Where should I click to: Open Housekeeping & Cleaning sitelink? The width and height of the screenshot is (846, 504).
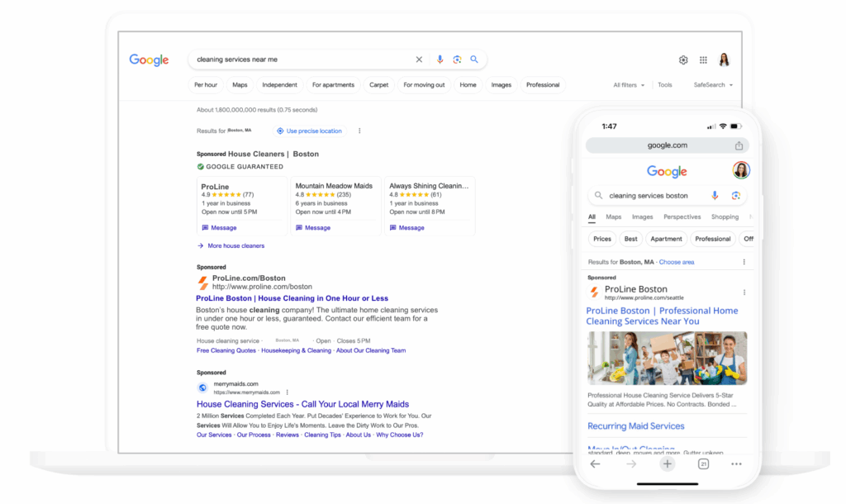[x=297, y=351]
